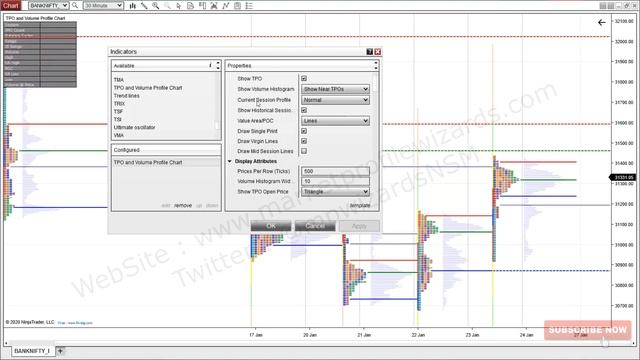Add a new chart tab
Image resolution: width=640 pixels, height=360 pixels.
click(60, 351)
